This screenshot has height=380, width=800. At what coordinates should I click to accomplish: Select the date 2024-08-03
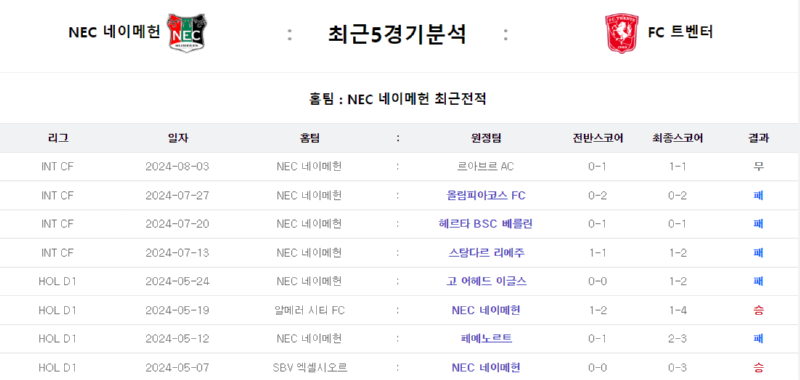click(x=178, y=167)
